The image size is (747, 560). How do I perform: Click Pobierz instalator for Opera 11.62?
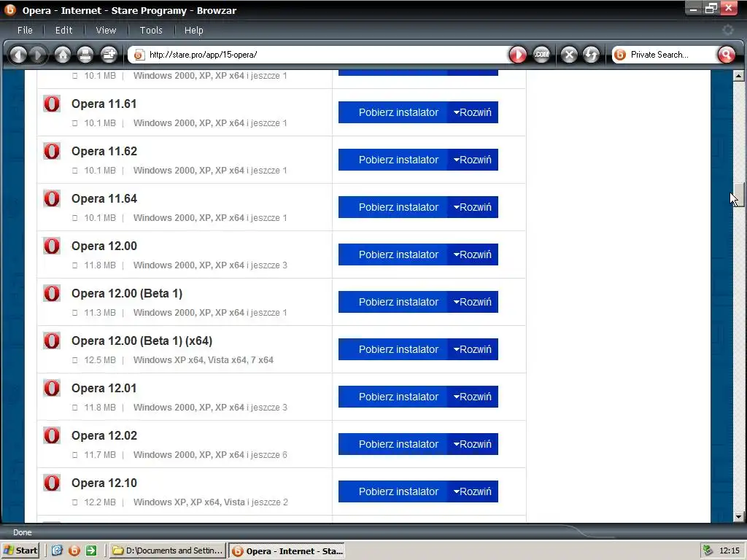(393, 160)
